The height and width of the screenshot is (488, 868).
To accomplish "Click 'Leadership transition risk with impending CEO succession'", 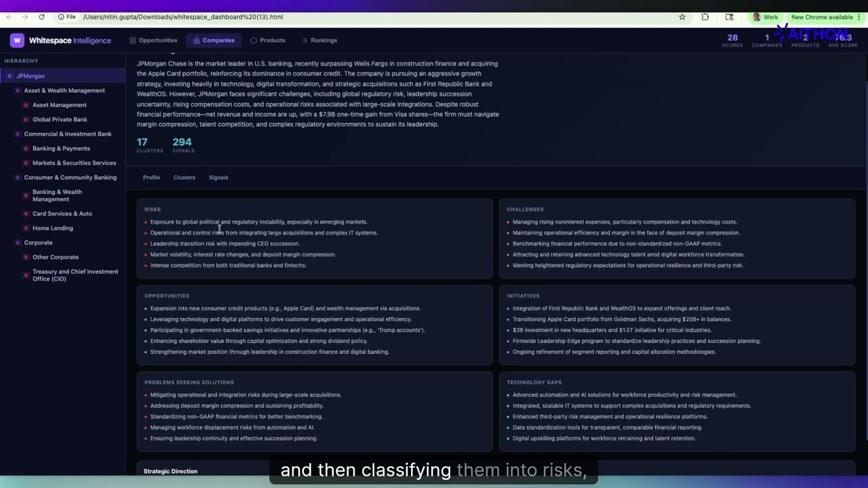I will (x=224, y=243).
